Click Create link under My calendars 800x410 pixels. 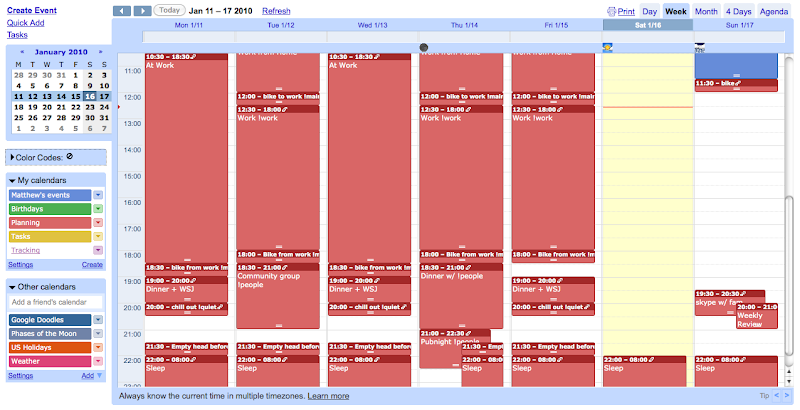(92, 265)
